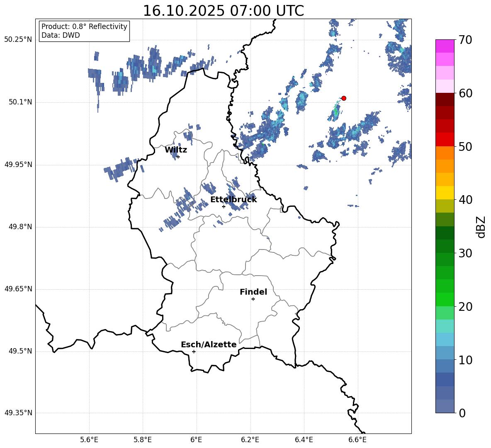Click the orange swatch just below 50
The height and width of the screenshot is (448, 491).
(x=445, y=153)
